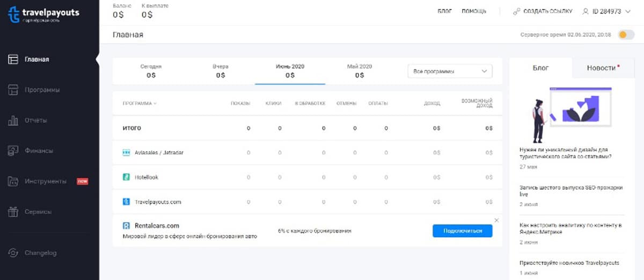
Task: Click the Changelog sidebar icon
Action: click(x=13, y=253)
